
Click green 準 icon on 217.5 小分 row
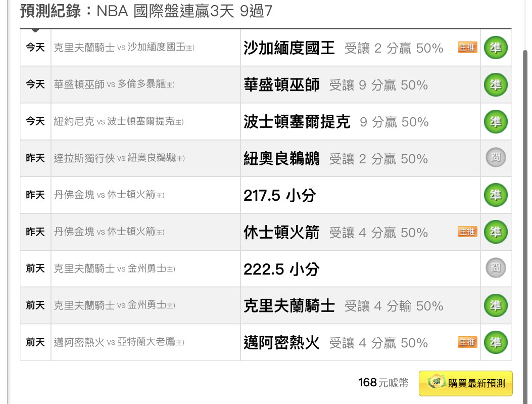pos(496,195)
